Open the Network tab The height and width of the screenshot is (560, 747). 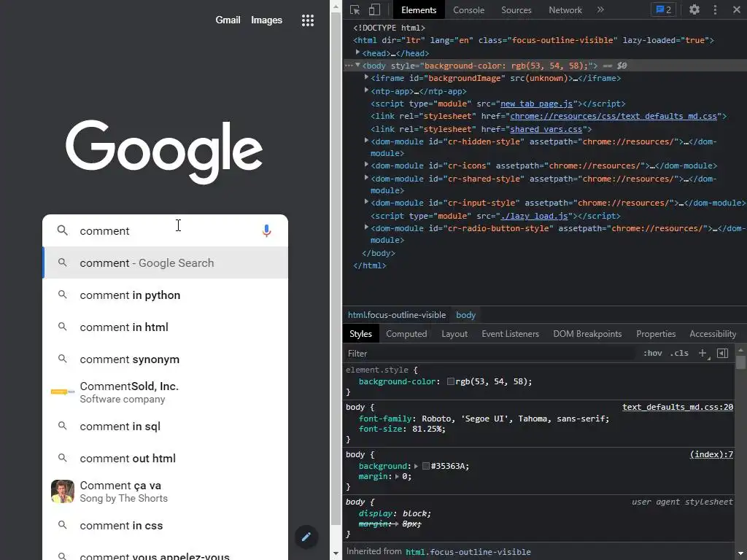pyautogui.click(x=565, y=10)
